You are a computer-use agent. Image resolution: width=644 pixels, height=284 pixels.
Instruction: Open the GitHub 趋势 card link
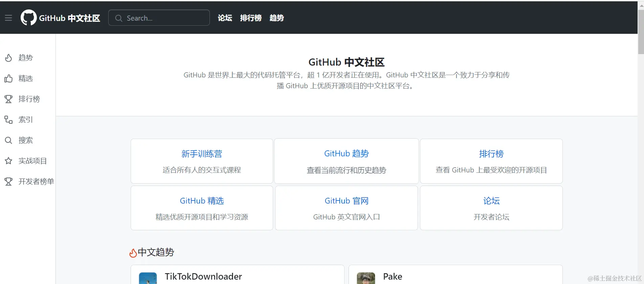click(347, 153)
